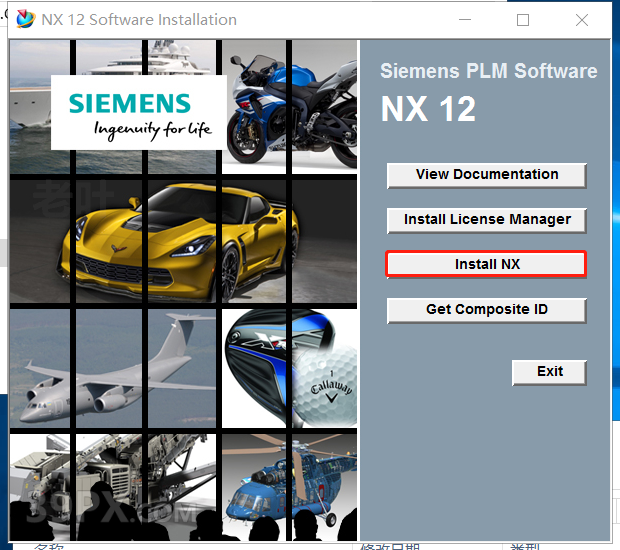Minimize the NX 12 installation window
The height and width of the screenshot is (550, 620).
[x=465, y=19]
